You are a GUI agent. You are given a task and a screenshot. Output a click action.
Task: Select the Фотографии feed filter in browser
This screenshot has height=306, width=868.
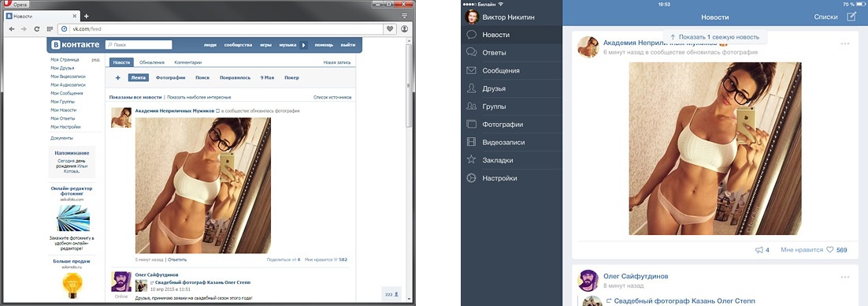170,77
